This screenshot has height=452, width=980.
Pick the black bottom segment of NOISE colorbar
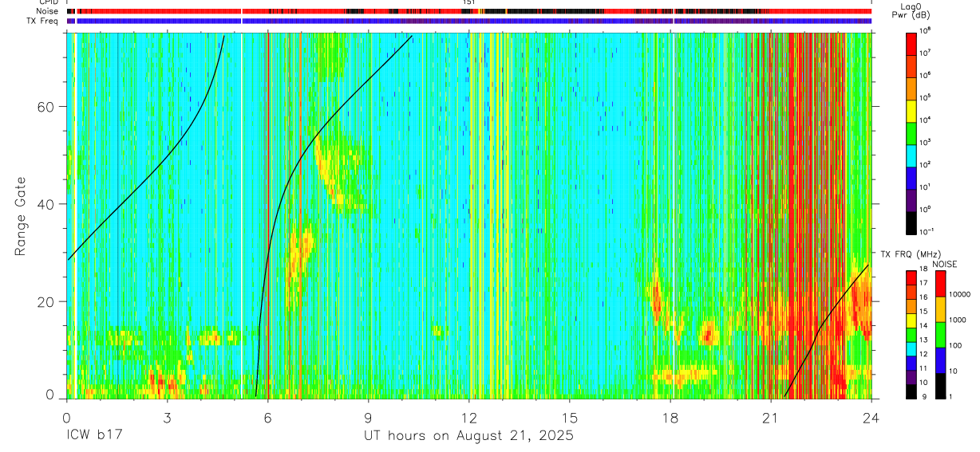pos(940,385)
